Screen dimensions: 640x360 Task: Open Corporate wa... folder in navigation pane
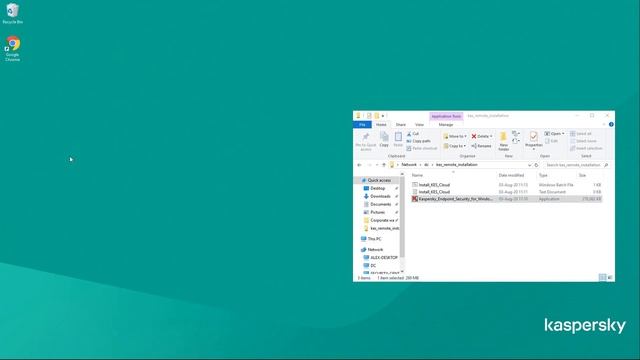[379, 220]
